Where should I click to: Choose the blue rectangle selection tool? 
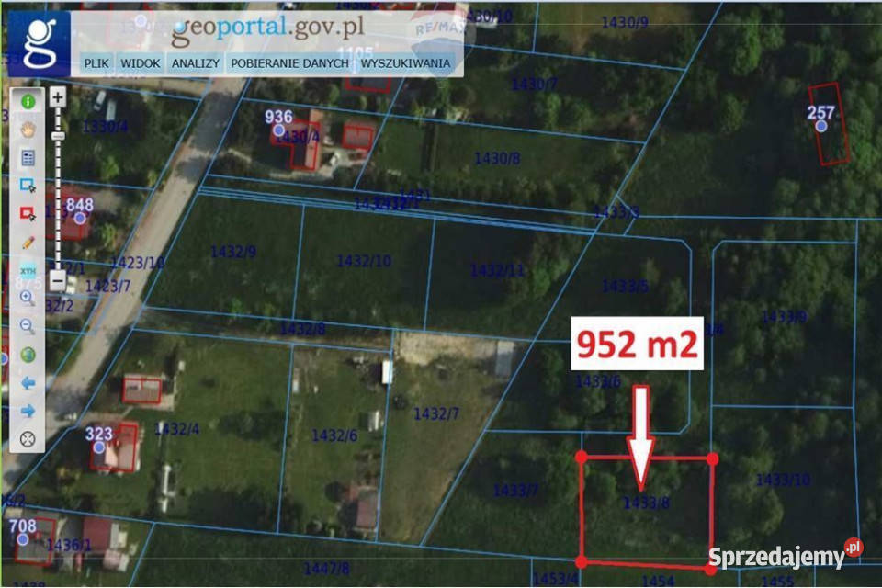[28, 186]
